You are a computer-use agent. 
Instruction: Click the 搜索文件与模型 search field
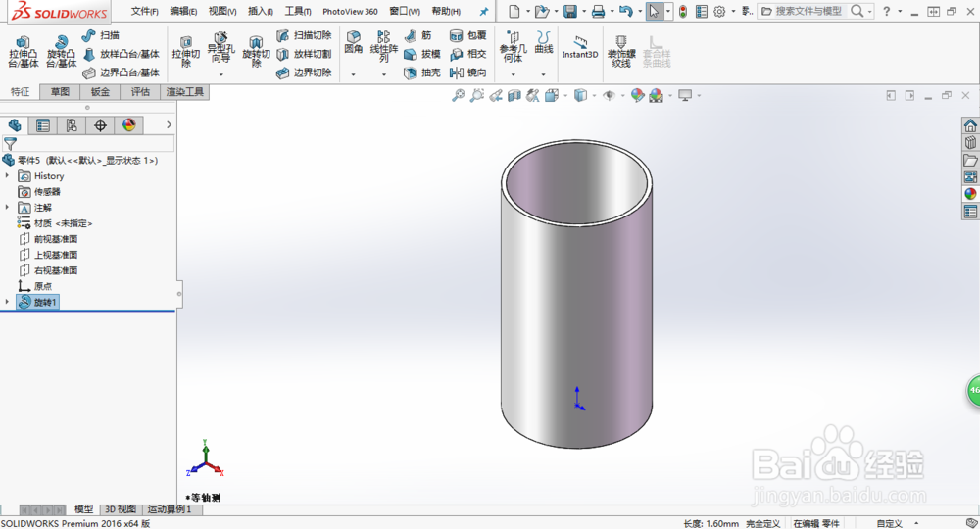[x=808, y=11]
